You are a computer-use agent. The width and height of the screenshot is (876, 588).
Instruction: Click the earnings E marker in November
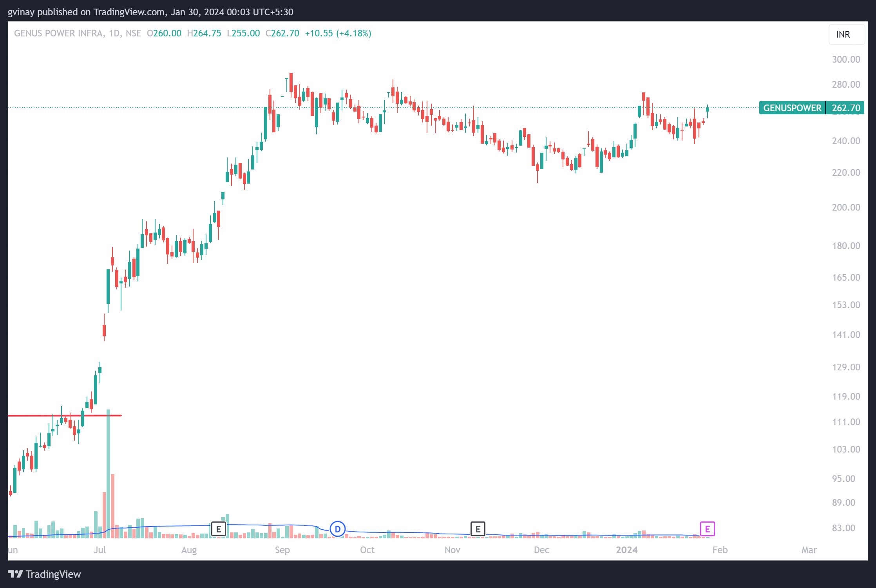click(478, 529)
